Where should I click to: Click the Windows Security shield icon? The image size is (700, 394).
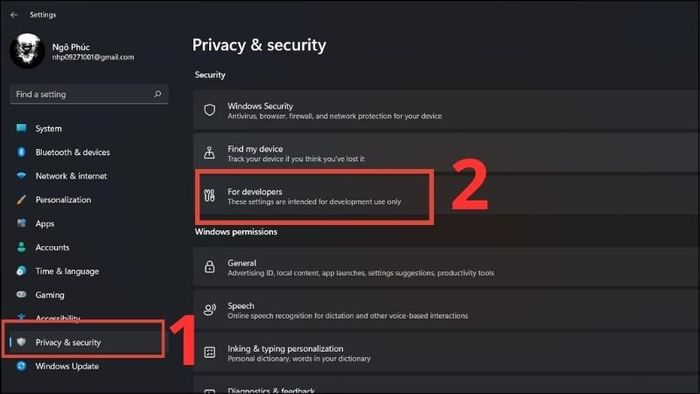click(209, 110)
